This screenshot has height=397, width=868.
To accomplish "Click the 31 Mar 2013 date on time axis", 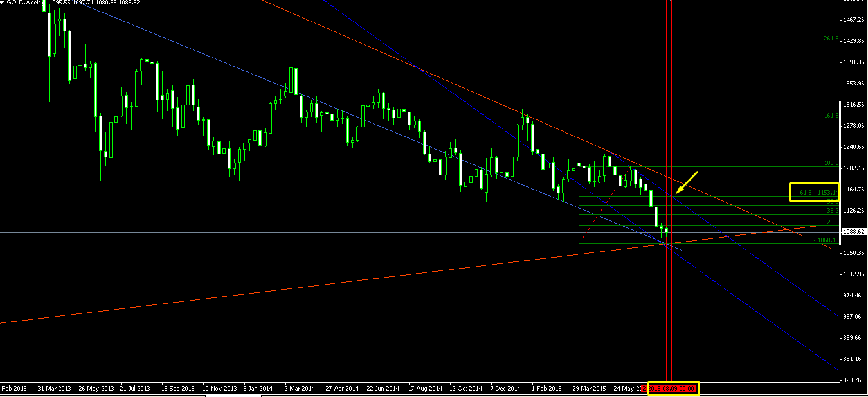I will pyautogui.click(x=55, y=388).
